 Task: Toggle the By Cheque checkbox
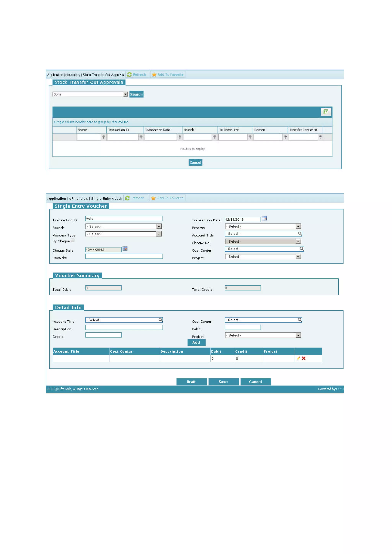tap(73, 241)
